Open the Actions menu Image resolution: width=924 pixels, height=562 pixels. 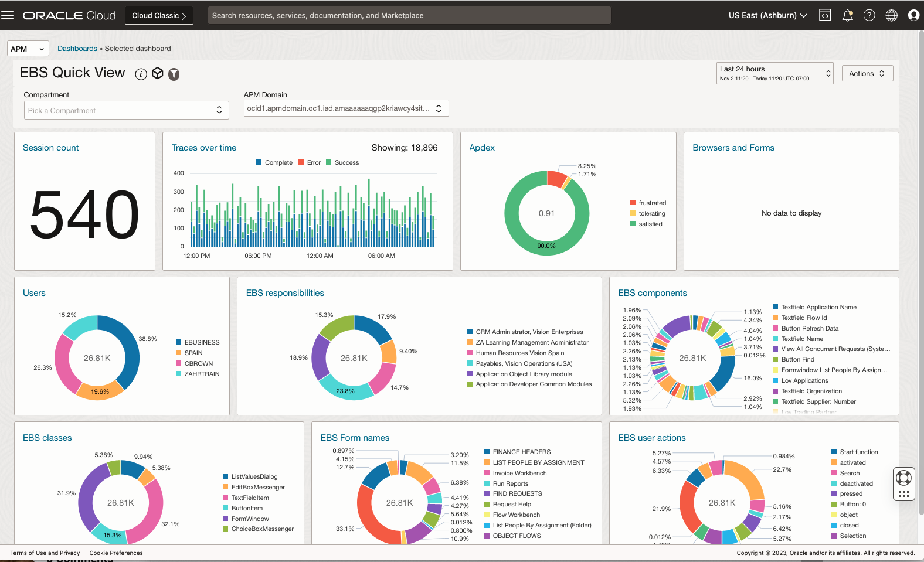pyautogui.click(x=867, y=73)
